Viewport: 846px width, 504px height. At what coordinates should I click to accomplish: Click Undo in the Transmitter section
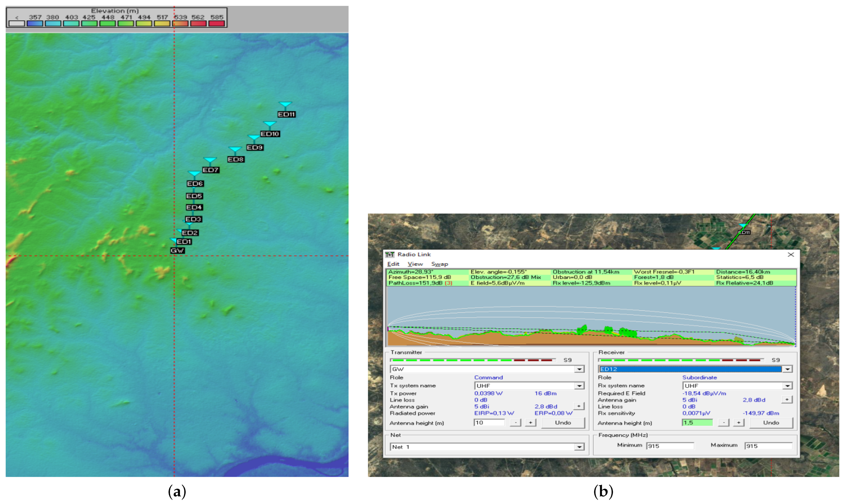563,423
